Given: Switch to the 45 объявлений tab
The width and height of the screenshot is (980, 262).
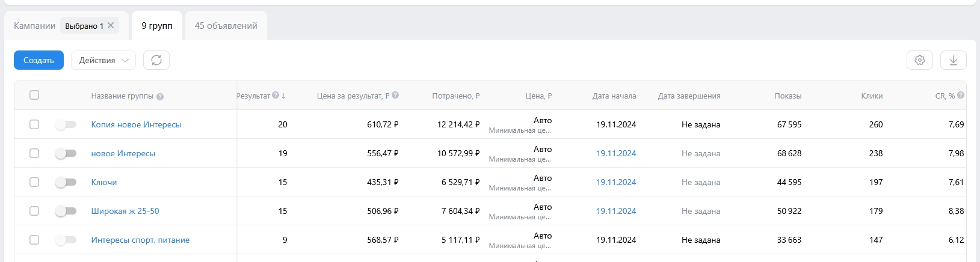Looking at the screenshot, I should pos(226,26).
